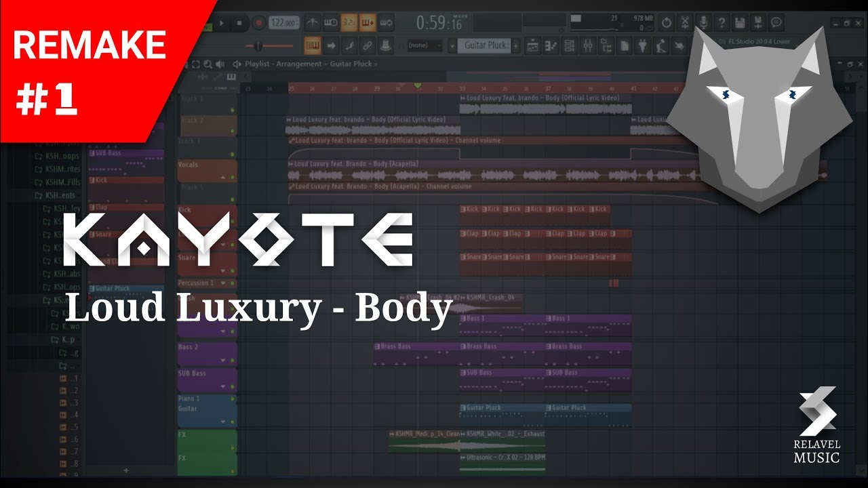Open help question mark icon

coord(722,23)
